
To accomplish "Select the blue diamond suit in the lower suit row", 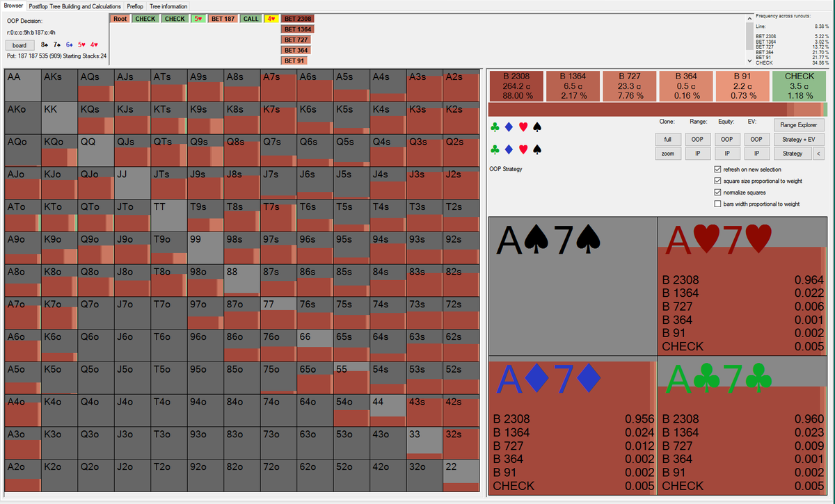I will tap(509, 149).
